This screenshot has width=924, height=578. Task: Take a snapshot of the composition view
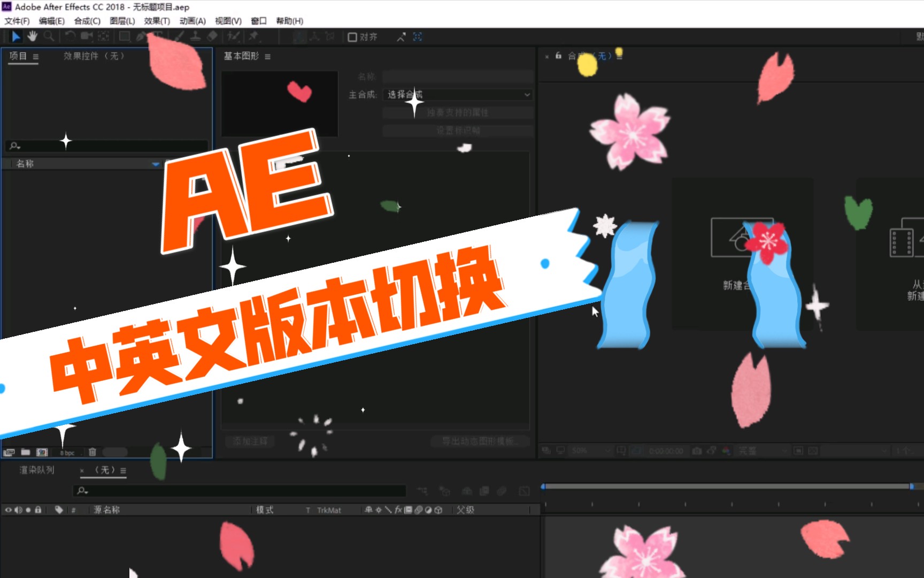pos(697,451)
